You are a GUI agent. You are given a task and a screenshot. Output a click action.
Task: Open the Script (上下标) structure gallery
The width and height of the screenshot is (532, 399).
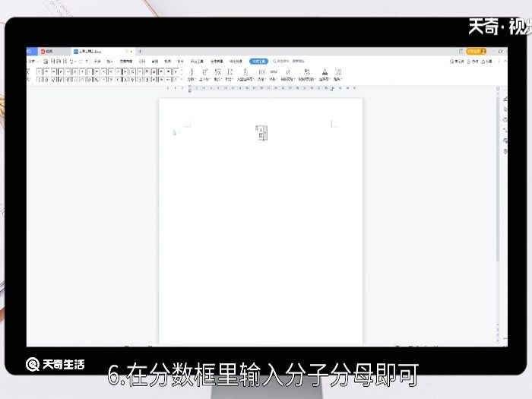pyautogui.click(x=204, y=74)
